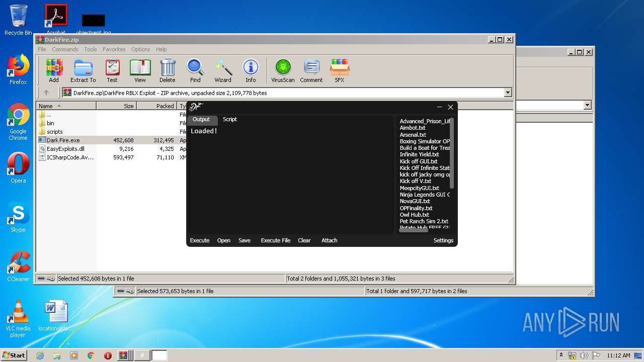
Task: Click the Attach button in Dark Fire
Action: pos(330,240)
